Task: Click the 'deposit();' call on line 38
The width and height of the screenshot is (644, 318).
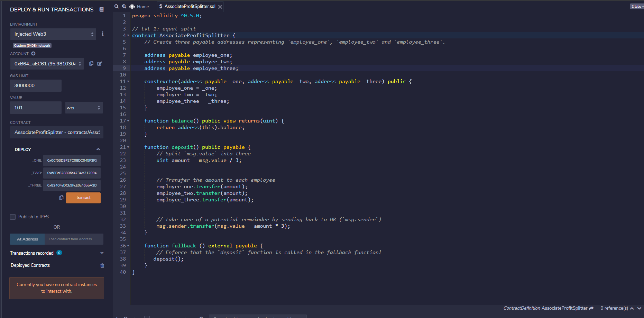Action: 168,259
